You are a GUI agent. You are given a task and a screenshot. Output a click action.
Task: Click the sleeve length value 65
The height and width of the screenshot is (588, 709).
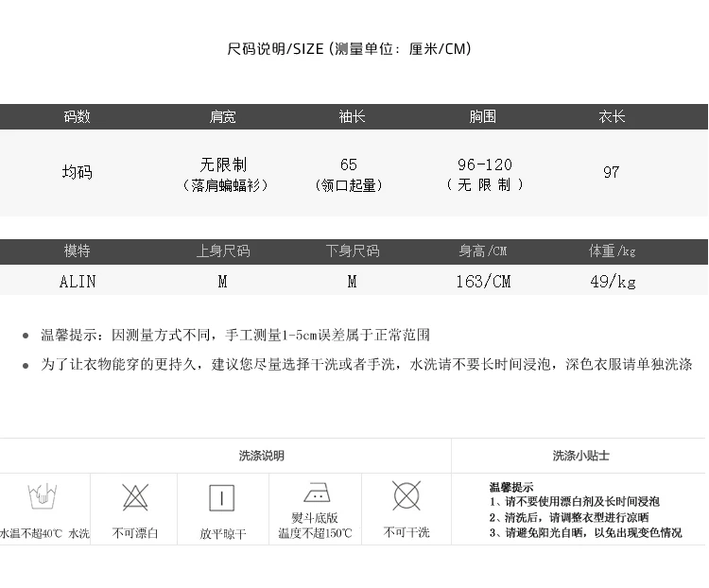click(349, 164)
